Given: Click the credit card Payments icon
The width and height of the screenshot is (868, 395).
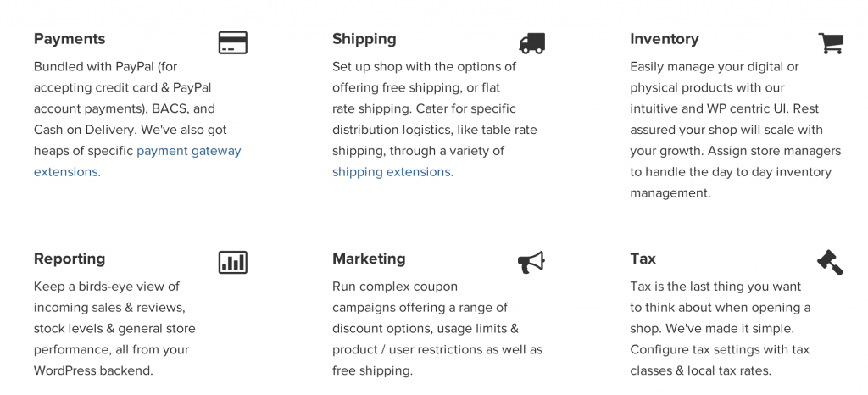Looking at the screenshot, I should tap(233, 42).
